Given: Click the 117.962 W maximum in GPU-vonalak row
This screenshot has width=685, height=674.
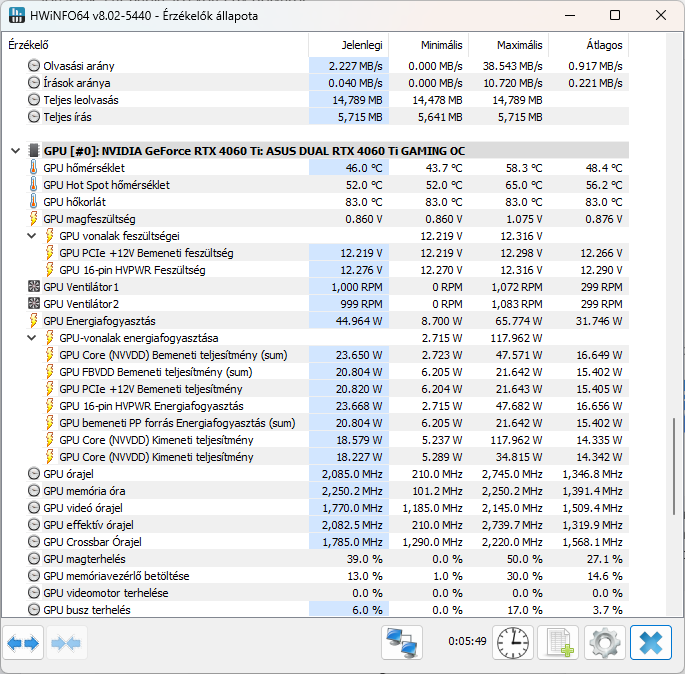Looking at the screenshot, I should pos(516,338).
